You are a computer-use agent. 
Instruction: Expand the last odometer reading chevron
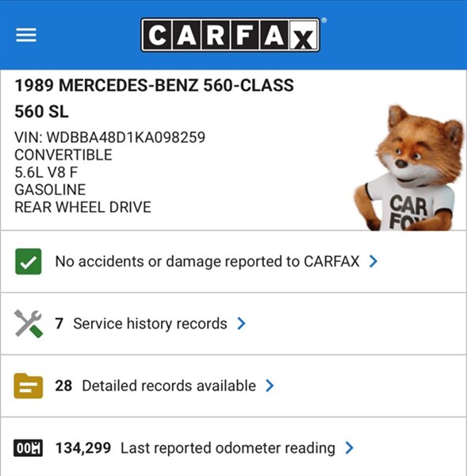click(350, 448)
